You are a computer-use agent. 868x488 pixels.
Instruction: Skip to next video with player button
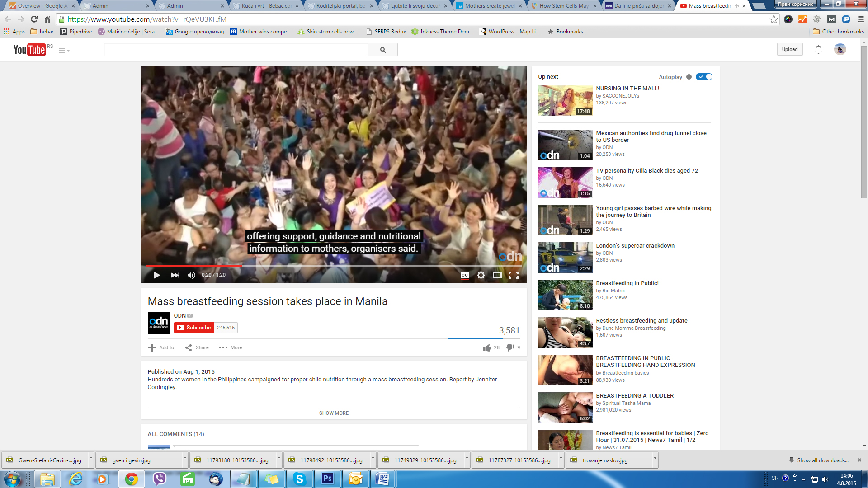click(x=175, y=275)
